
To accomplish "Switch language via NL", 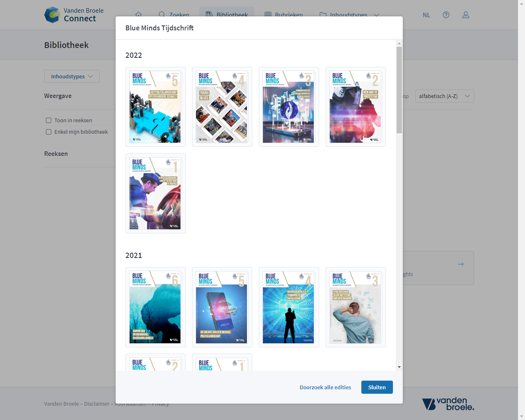I will [x=427, y=15].
